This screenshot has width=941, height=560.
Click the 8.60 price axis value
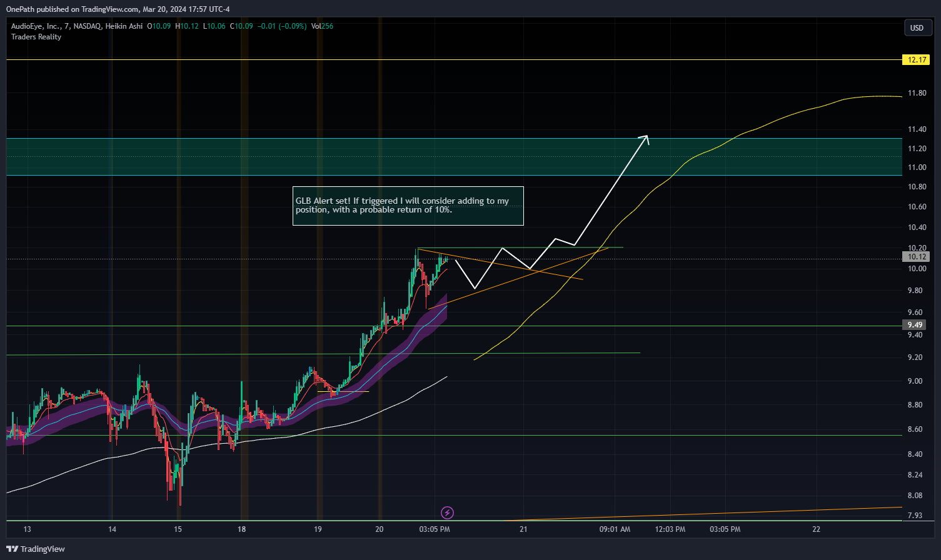pyautogui.click(x=915, y=429)
